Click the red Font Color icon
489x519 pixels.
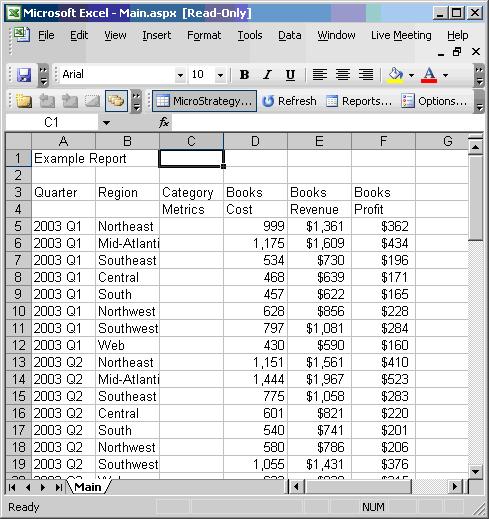pyautogui.click(x=429, y=75)
